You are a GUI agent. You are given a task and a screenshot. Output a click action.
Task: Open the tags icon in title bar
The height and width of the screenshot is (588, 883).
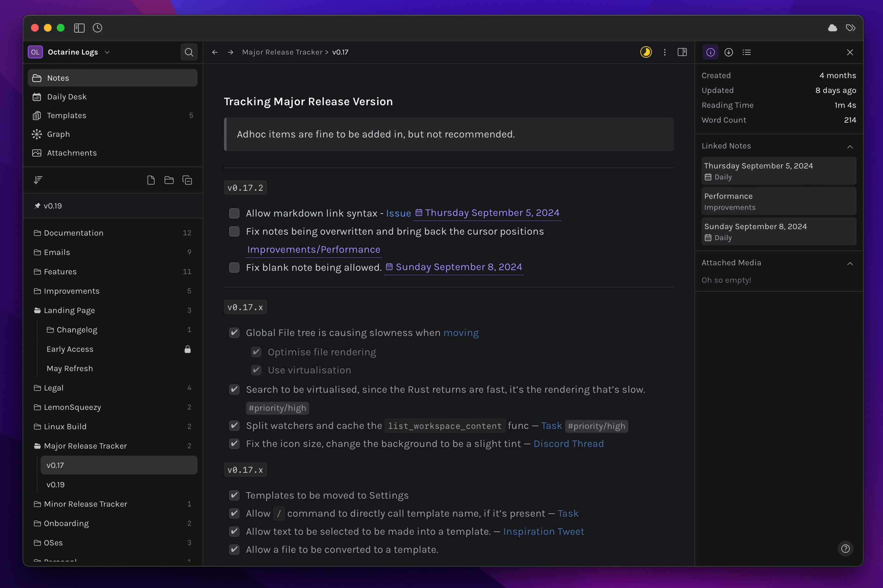850,28
